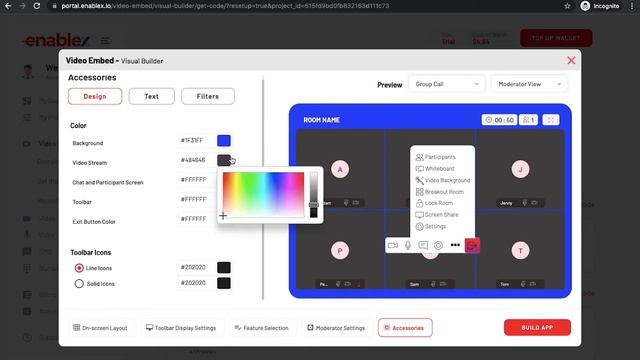Click the Chat and Participant Screen hex field
The width and height of the screenshot is (640, 360).
pos(195,180)
